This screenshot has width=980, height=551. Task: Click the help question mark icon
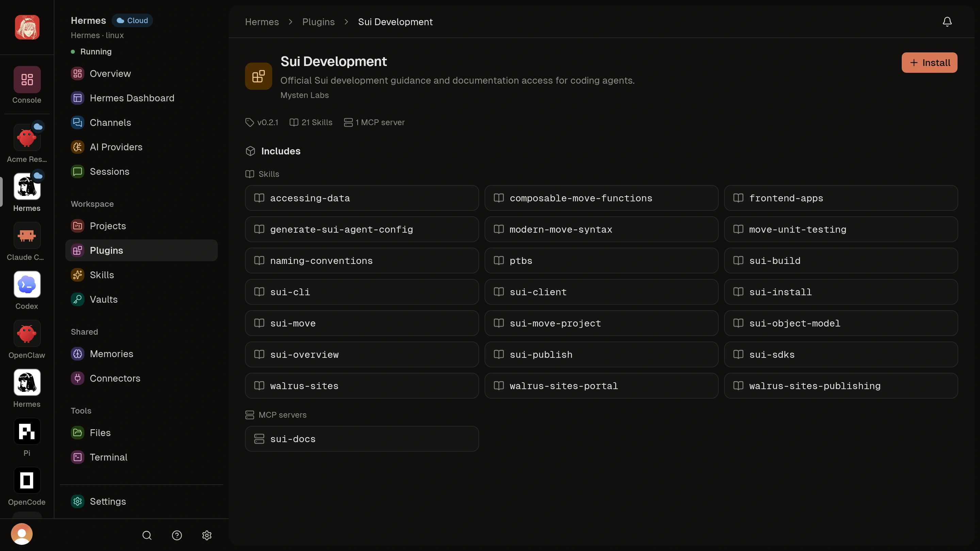point(177,535)
